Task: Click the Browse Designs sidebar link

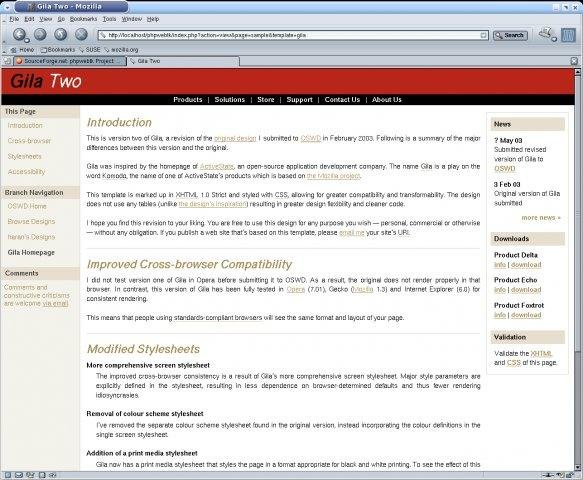Action: pos(31,222)
